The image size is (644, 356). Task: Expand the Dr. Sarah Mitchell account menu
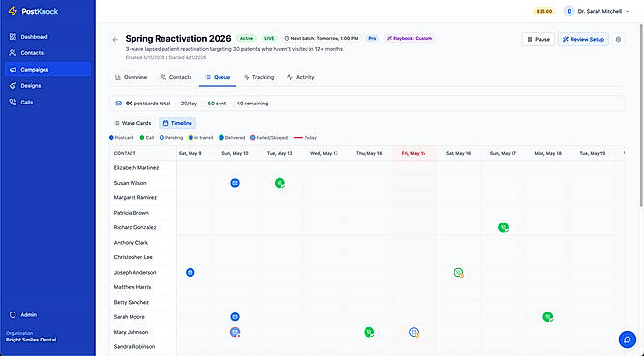coord(597,11)
